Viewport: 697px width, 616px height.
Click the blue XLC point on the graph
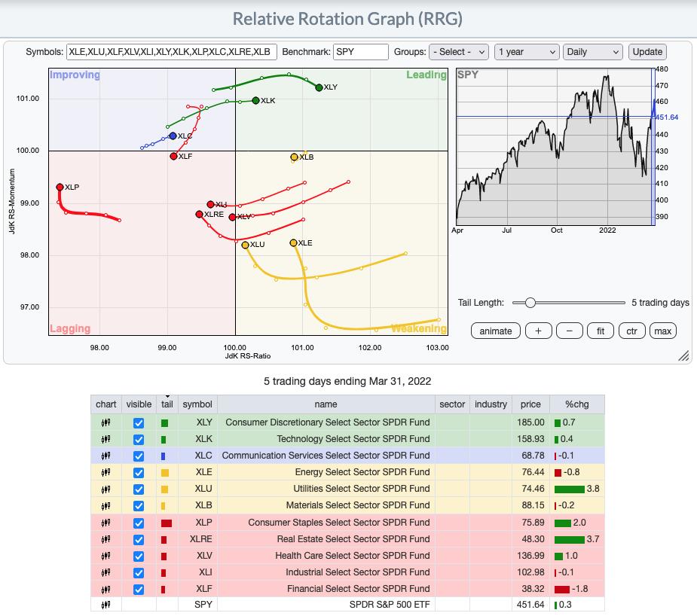(x=173, y=136)
